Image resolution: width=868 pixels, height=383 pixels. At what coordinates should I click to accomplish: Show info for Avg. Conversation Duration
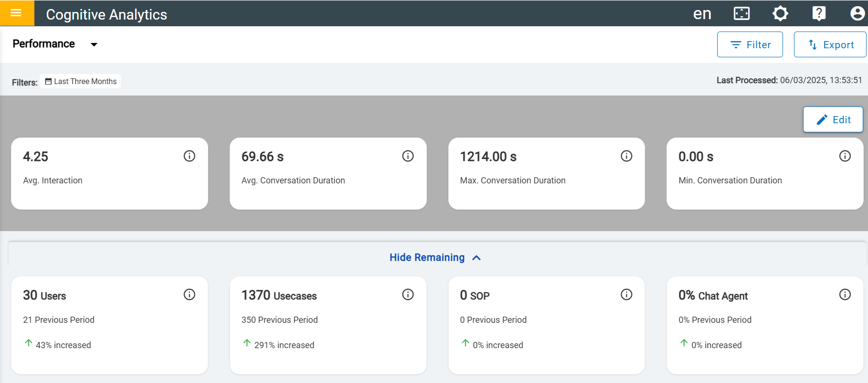[408, 156]
